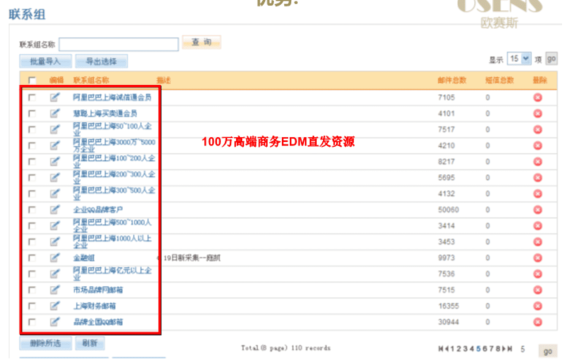Image resolution: width=570 pixels, height=360 pixels.
Task: Delete the group with 4101 emails
Action: pyautogui.click(x=538, y=113)
